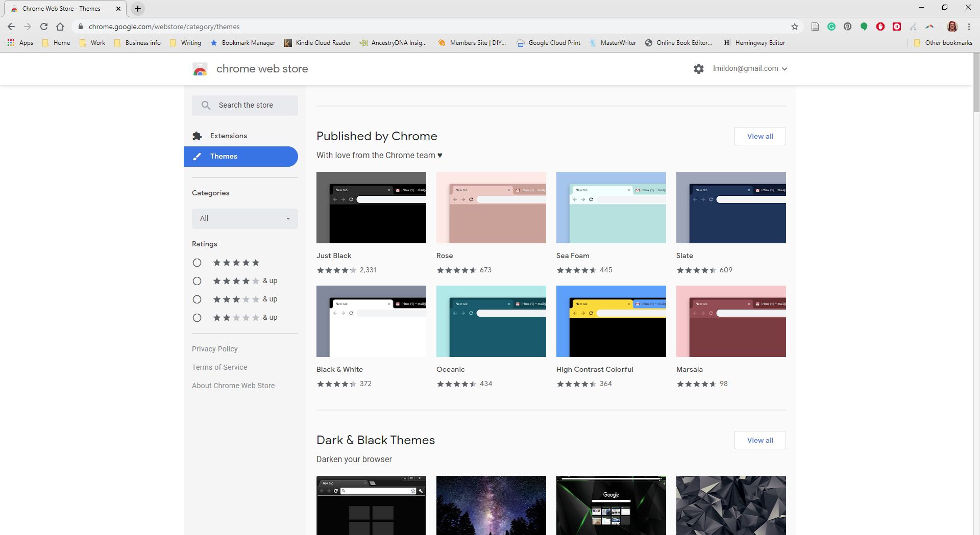
Task: Open the Work bookmark folder
Action: click(x=92, y=43)
